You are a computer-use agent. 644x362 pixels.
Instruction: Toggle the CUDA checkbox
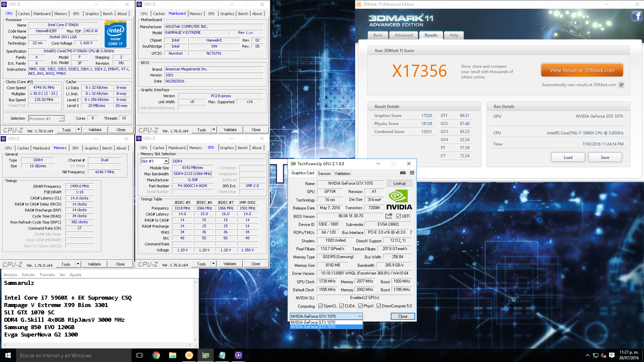click(x=341, y=306)
